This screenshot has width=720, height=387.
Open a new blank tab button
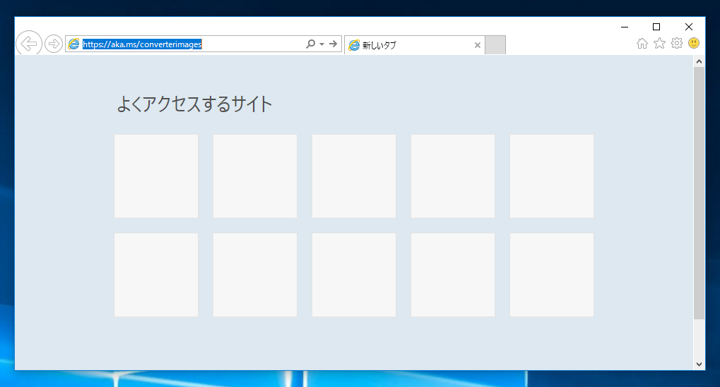click(495, 45)
